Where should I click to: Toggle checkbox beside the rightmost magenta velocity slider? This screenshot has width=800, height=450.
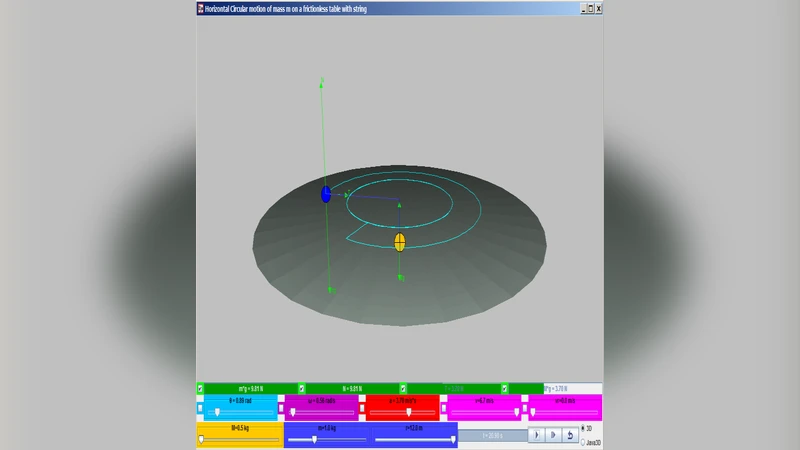(x=524, y=408)
